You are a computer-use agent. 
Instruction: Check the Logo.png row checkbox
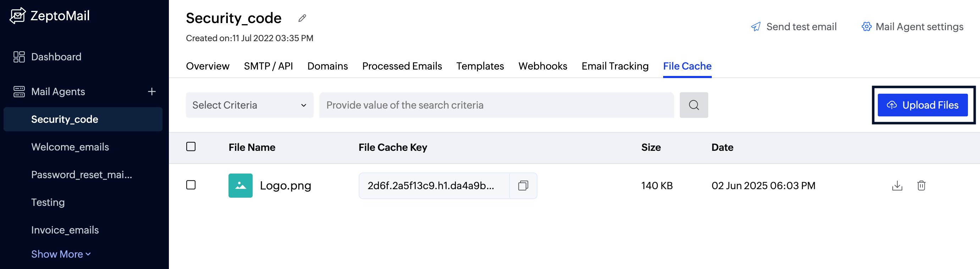click(191, 185)
